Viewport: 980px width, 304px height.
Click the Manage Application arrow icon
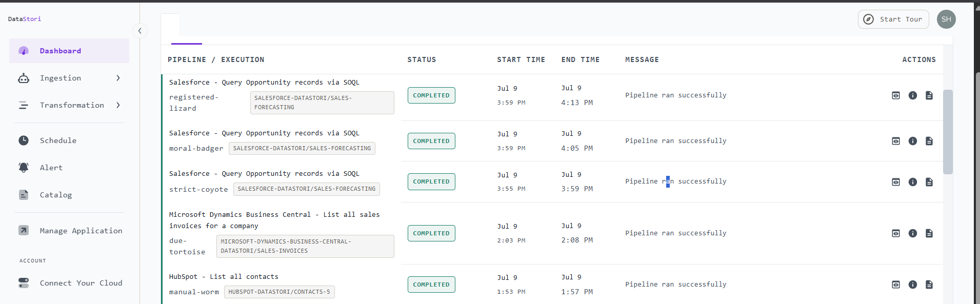point(24,231)
